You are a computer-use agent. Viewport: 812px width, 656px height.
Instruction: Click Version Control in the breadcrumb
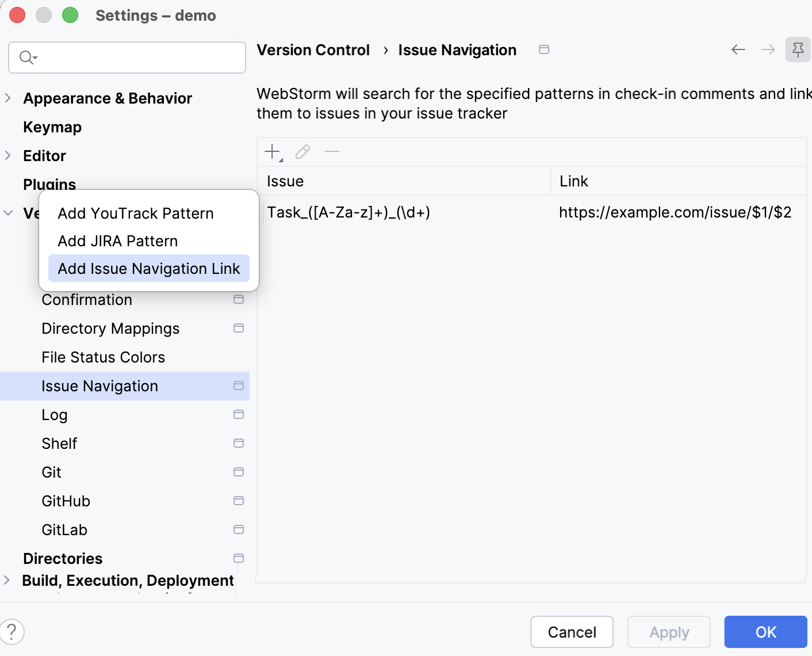pos(313,50)
